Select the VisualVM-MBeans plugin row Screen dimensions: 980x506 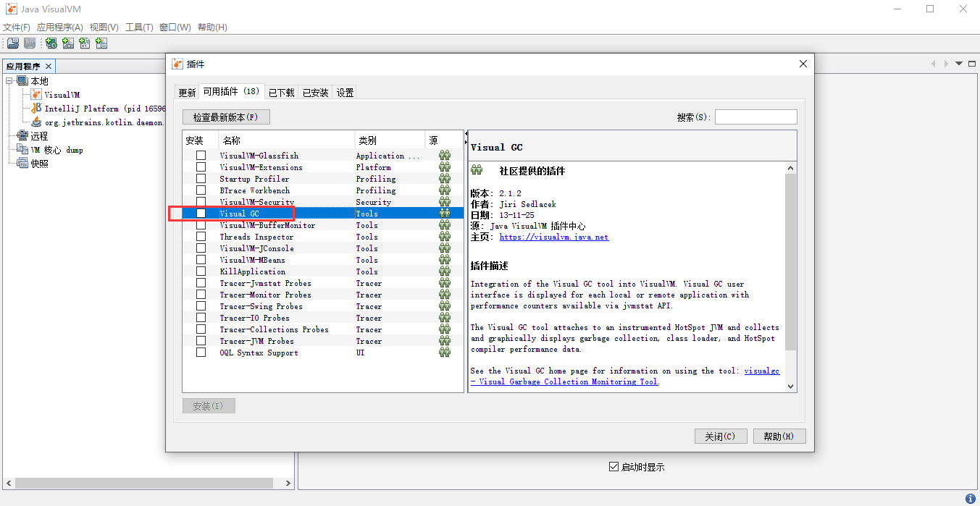[x=323, y=260]
